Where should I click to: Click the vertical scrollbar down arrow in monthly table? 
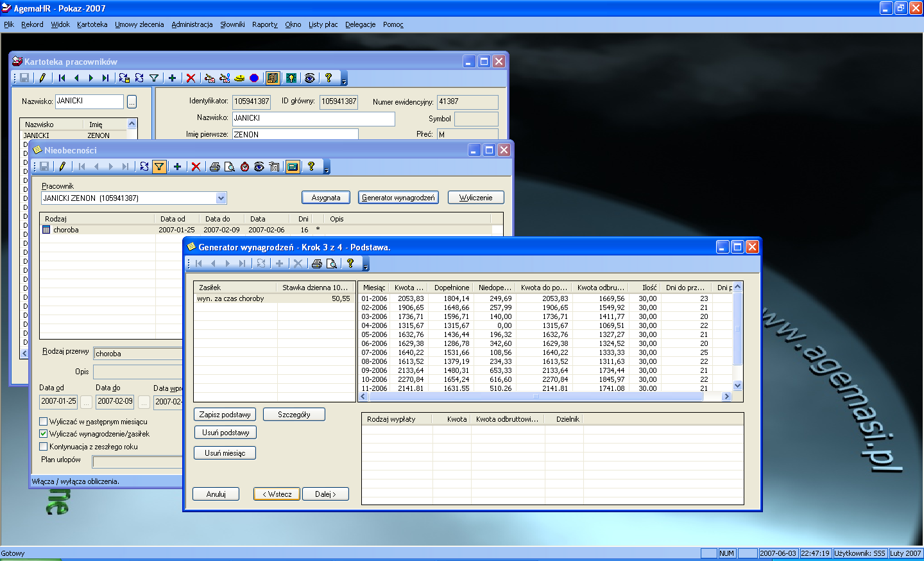pyautogui.click(x=737, y=386)
